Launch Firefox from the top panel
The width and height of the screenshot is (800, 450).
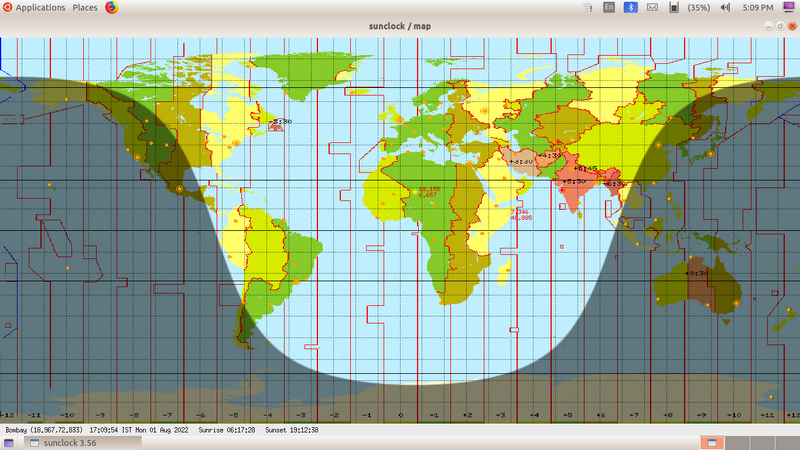click(111, 7)
